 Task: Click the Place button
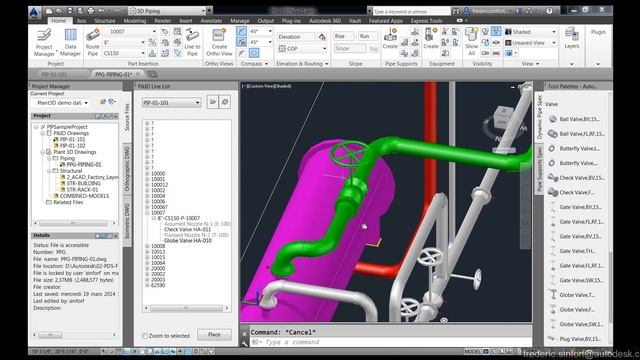pyautogui.click(x=214, y=335)
